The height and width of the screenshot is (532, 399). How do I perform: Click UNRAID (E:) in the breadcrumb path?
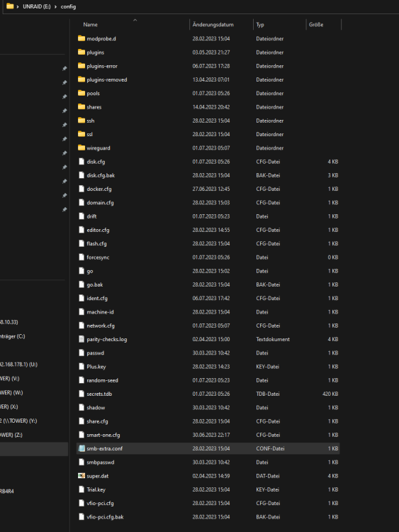(x=37, y=6)
